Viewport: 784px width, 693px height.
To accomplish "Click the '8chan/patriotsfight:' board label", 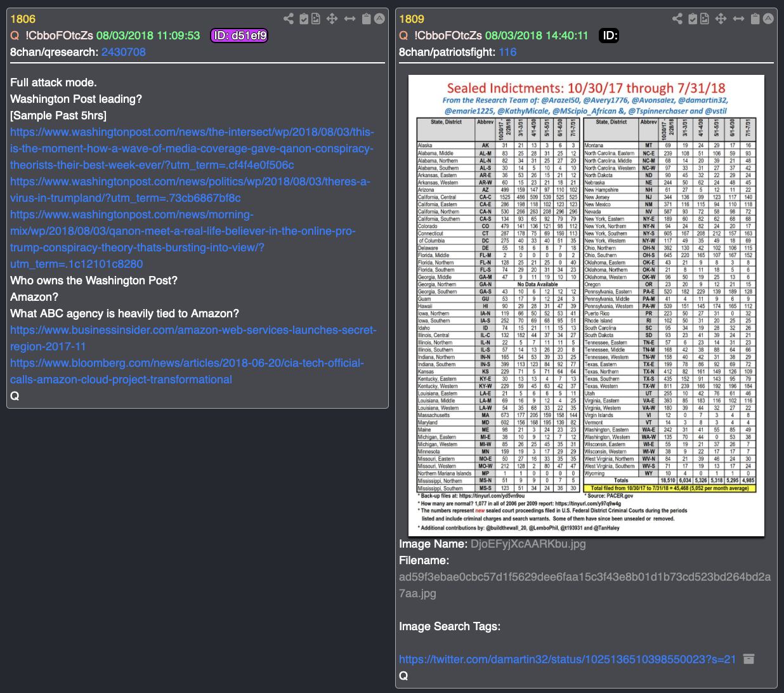I will coord(447,52).
